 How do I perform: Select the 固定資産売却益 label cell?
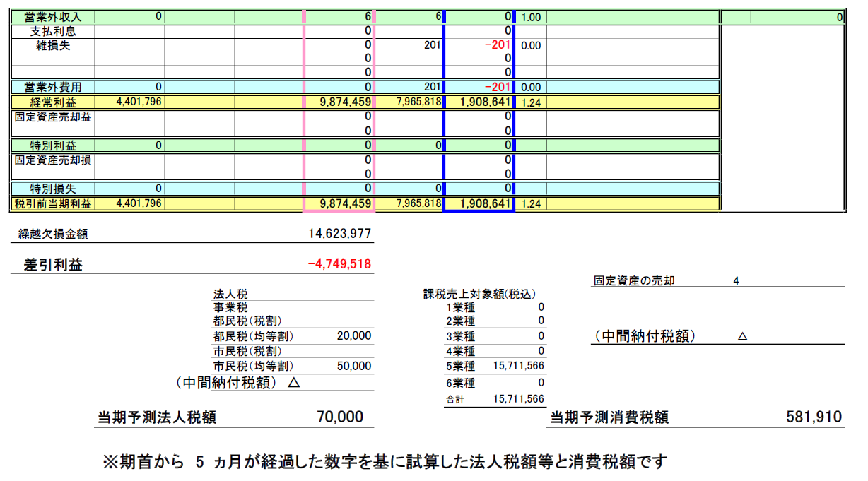52,117
